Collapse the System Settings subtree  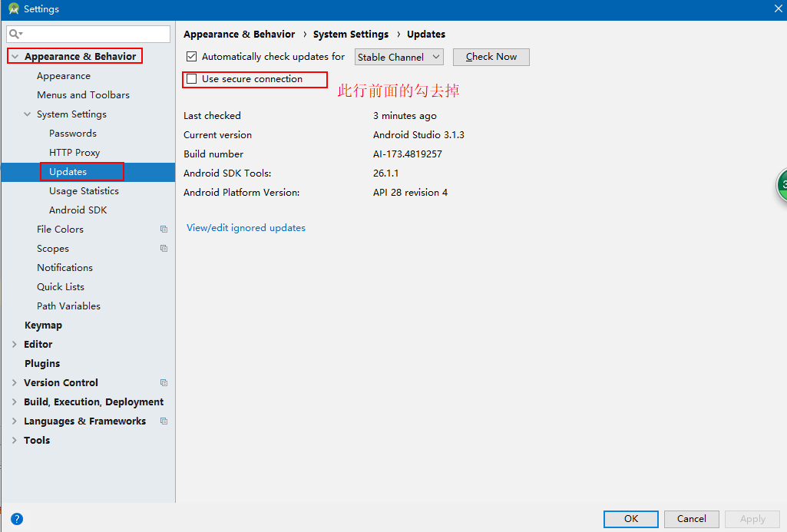[x=27, y=114]
